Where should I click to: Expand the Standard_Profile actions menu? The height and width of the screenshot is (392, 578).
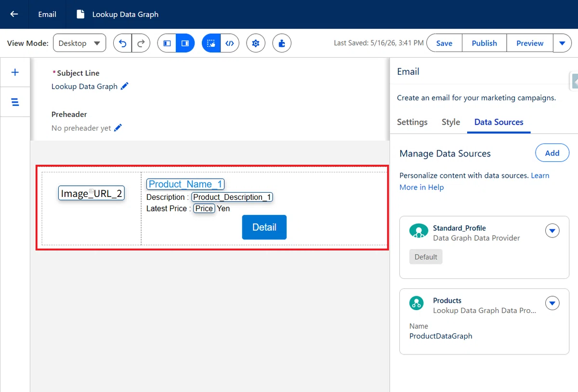[552, 231]
